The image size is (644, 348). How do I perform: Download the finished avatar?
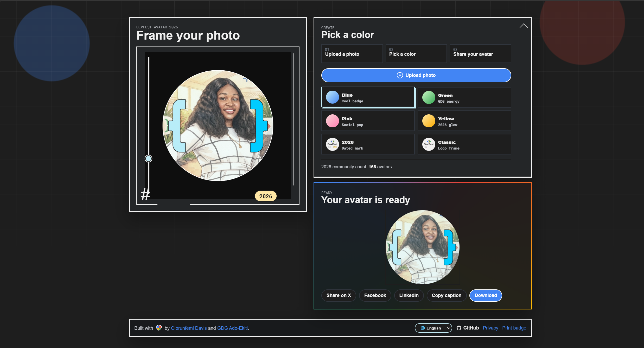486,295
